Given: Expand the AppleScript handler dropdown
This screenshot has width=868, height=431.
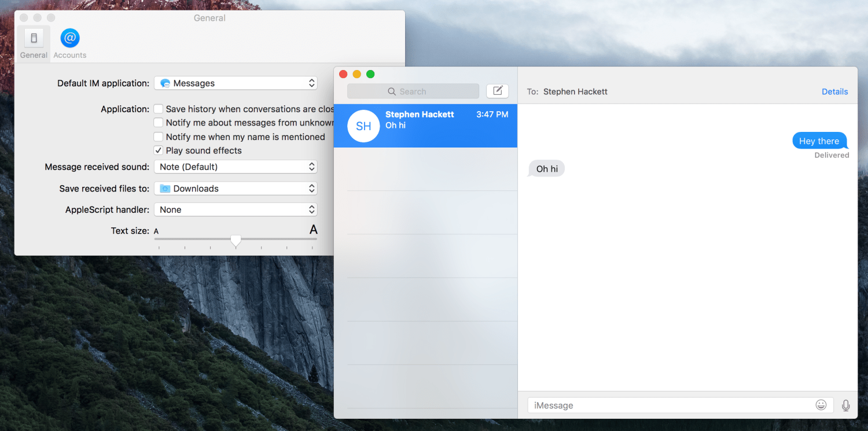Looking at the screenshot, I should [x=236, y=209].
